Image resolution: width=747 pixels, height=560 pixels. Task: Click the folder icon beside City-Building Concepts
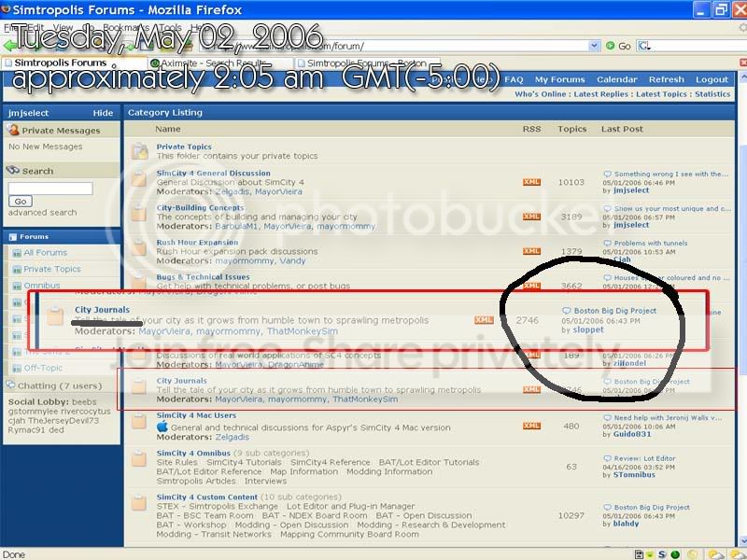point(138,213)
